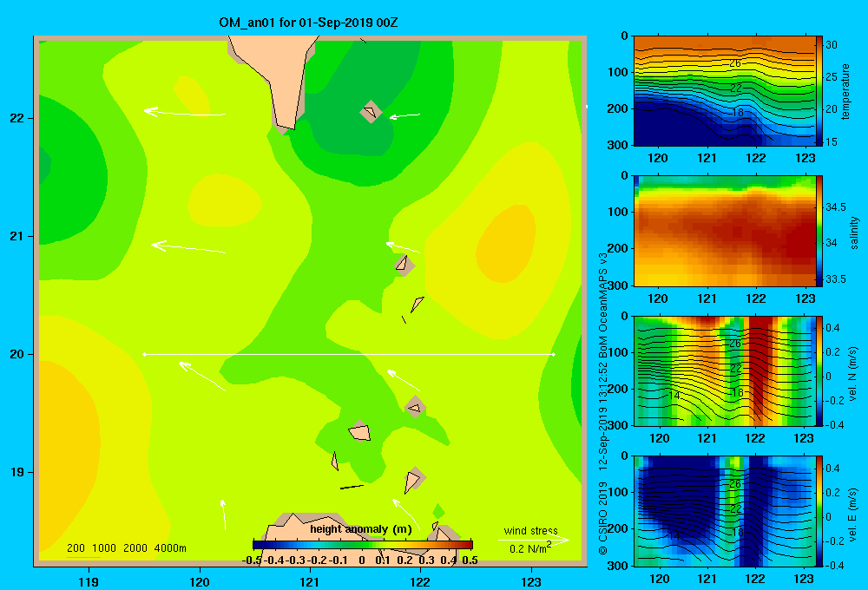
Task: Select the 'height anomaly (m)' label
Action: click(x=361, y=529)
